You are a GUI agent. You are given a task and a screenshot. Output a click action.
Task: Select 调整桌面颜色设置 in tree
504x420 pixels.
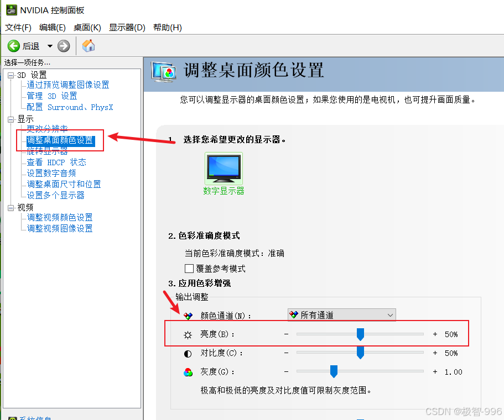click(60, 140)
